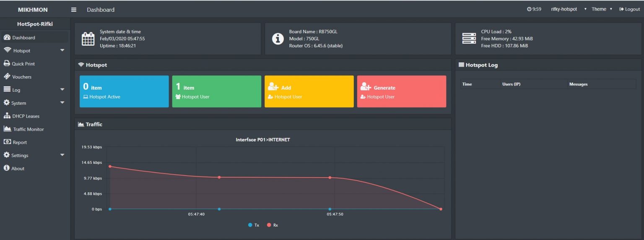This screenshot has height=240, width=644.
Task: Open Traffic Monitor in the sidebar
Action: tap(35, 129)
